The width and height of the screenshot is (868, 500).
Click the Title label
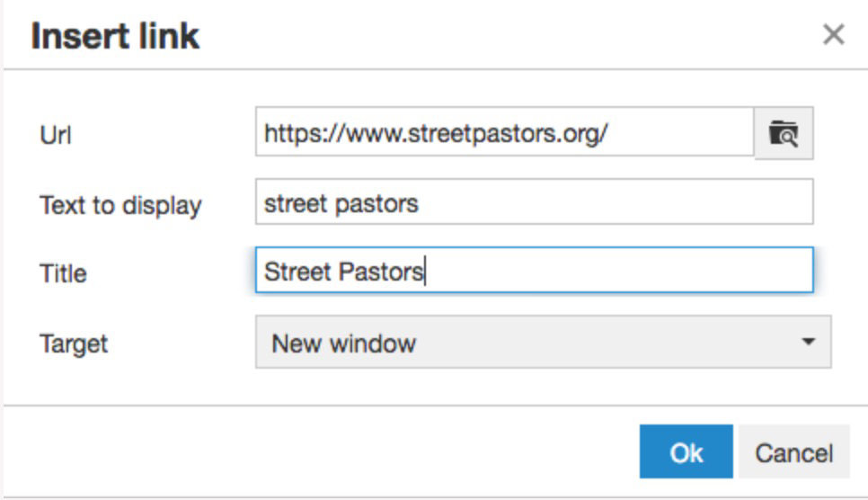pos(63,273)
